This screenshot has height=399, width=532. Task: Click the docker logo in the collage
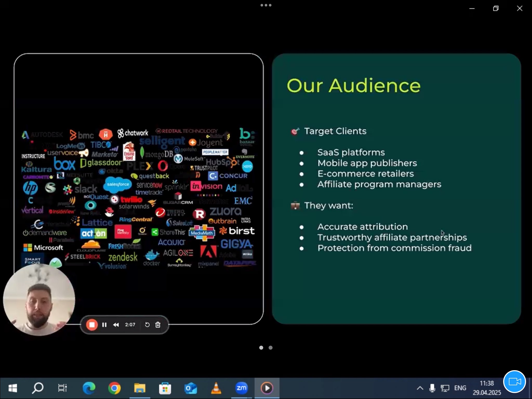pyautogui.click(x=152, y=258)
